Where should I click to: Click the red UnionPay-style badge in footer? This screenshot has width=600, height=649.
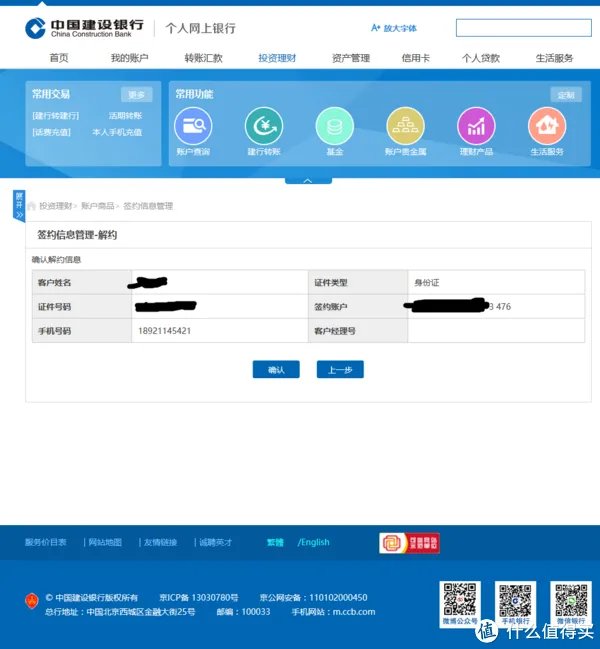(409, 543)
